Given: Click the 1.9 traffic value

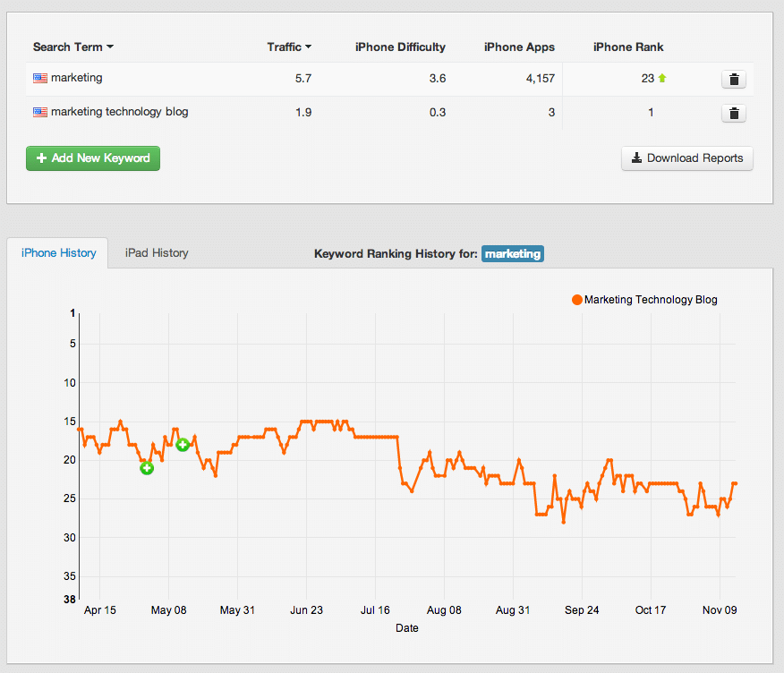Looking at the screenshot, I should coord(303,113).
